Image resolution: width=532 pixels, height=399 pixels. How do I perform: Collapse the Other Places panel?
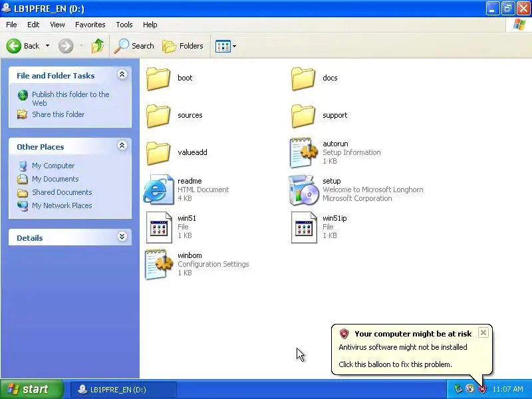tap(122, 146)
